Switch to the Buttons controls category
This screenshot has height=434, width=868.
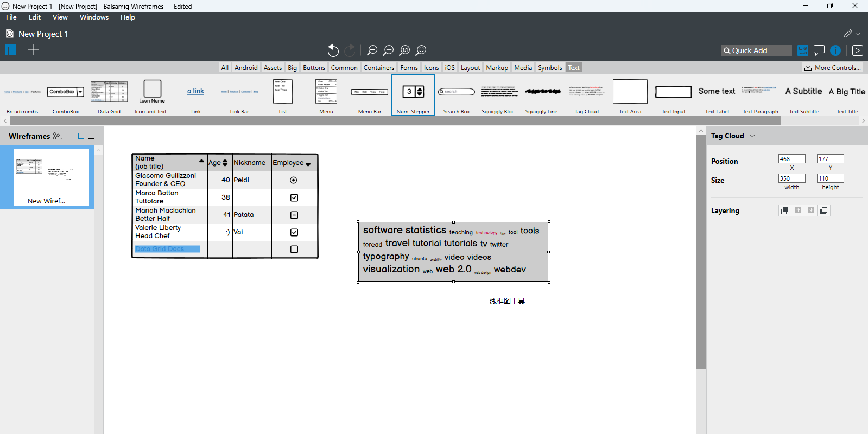tap(314, 68)
